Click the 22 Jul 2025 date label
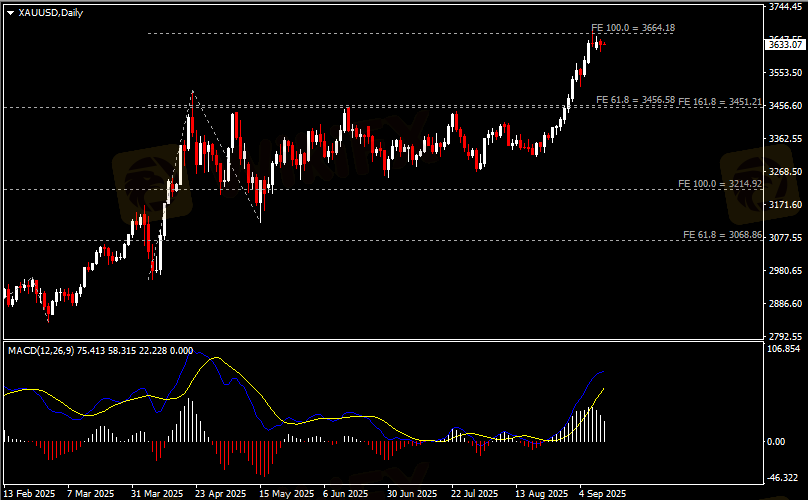 click(475, 494)
